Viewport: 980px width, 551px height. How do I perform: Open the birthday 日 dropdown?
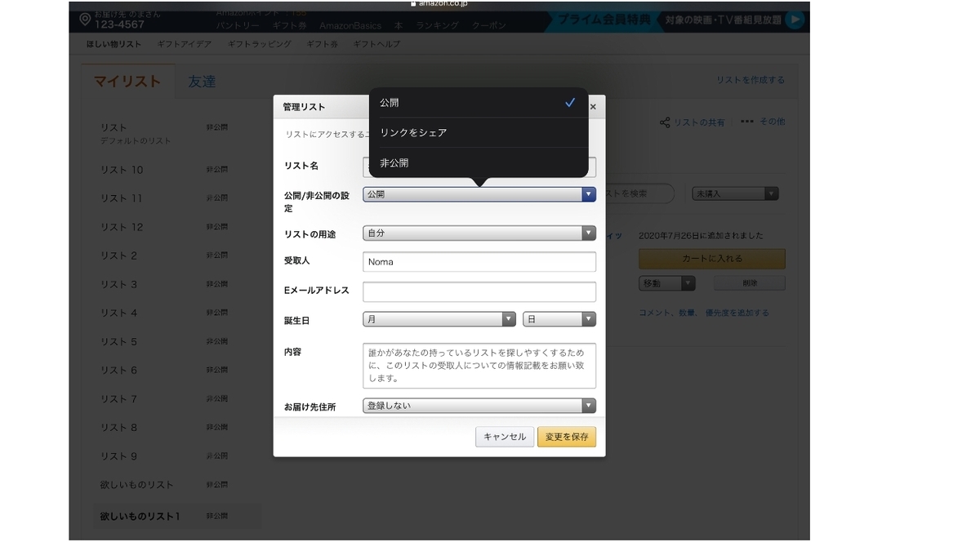(x=559, y=319)
